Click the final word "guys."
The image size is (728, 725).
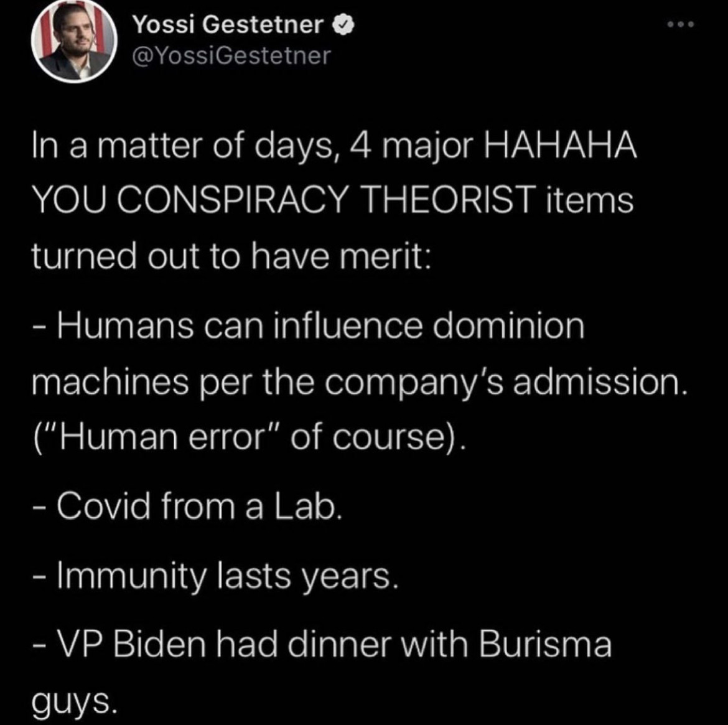pyautogui.click(x=73, y=702)
